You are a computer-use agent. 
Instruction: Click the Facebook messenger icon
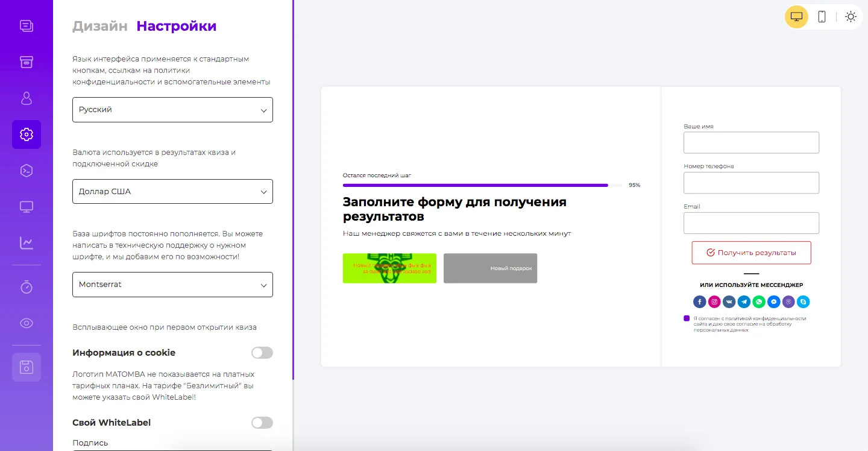point(699,302)
